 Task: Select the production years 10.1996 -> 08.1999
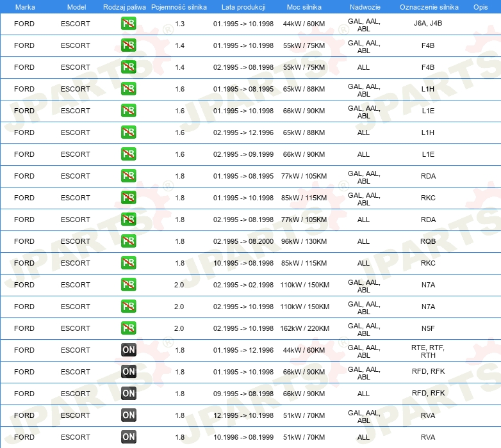tap(243, 437)
